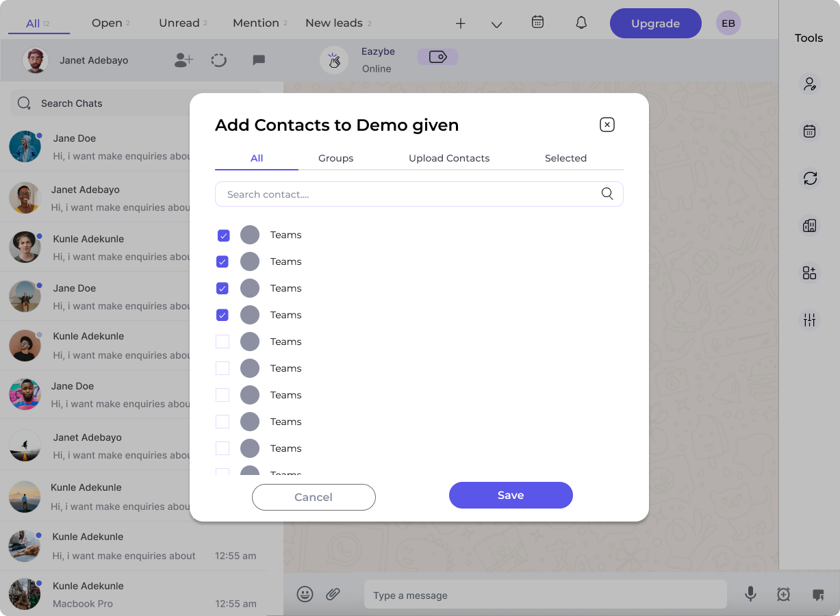Uncheck the first selected Teams contact
840x616 pixels.
[x=223, y=235]
